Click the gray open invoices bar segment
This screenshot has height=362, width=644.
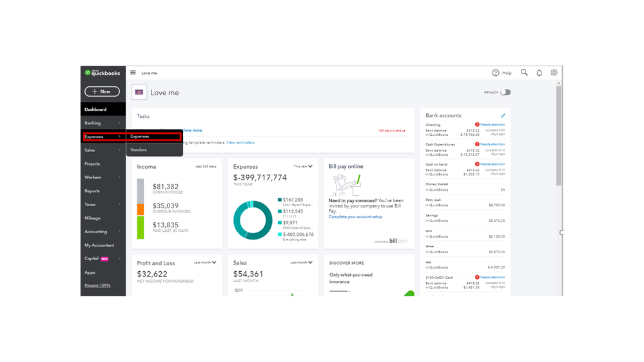(x=141, y=191)
